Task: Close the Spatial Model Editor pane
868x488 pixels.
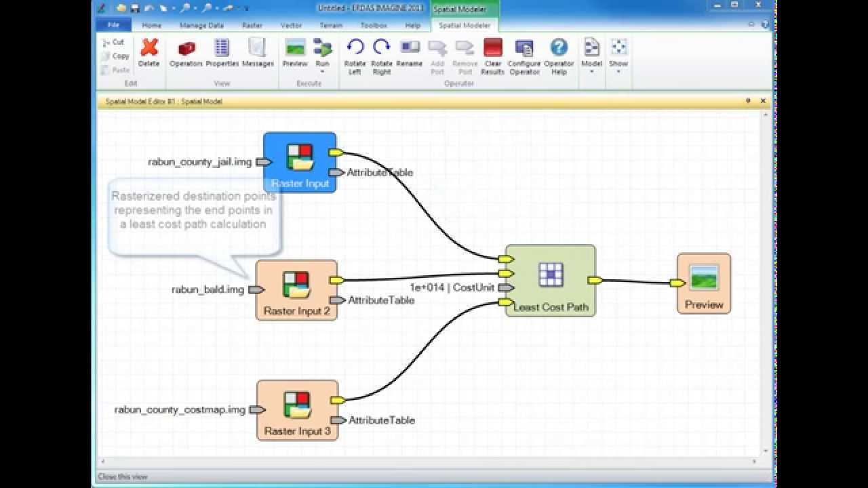Action: [763, 100]
